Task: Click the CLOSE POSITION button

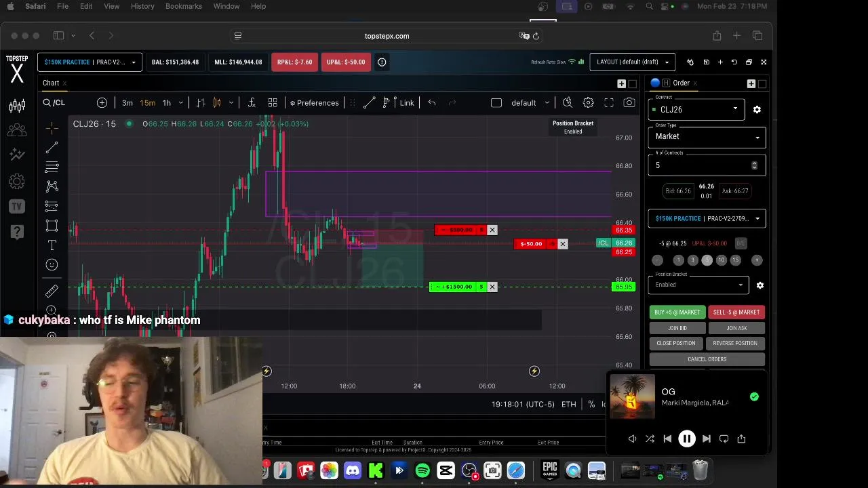Action: 676,344
